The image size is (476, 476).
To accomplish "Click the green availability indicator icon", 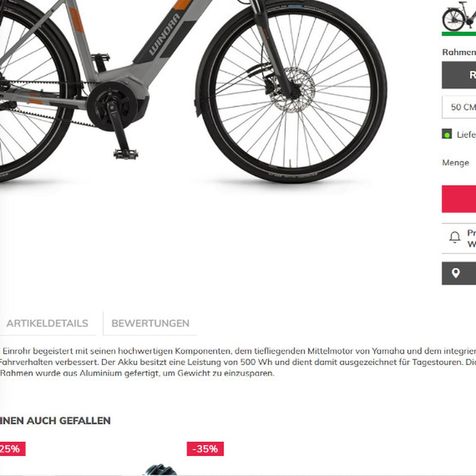I will (x=447, y=134).
